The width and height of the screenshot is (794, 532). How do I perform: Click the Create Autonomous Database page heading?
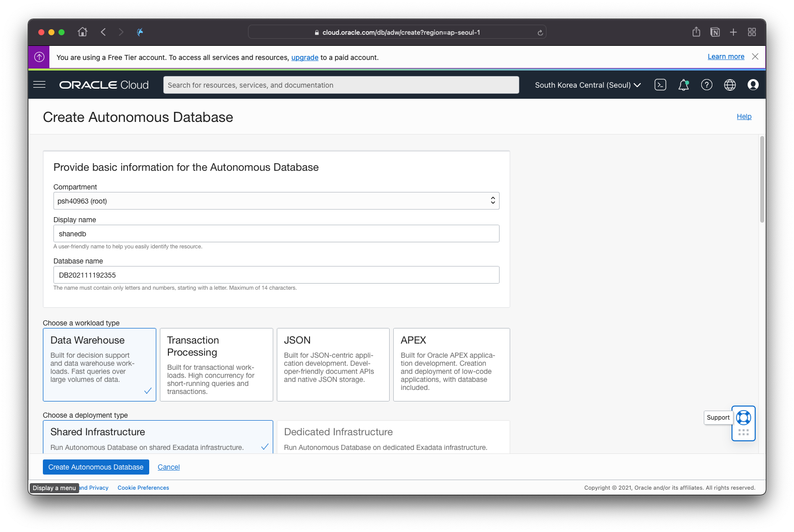pos(138,117)
